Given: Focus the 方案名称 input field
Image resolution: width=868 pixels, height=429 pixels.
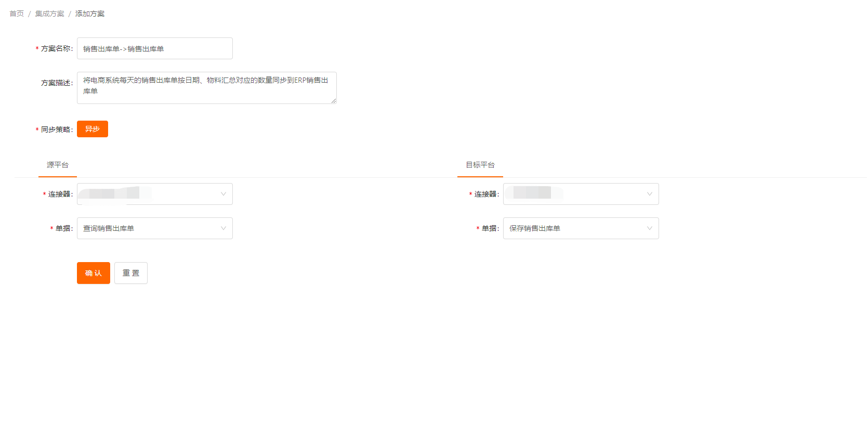Looking at the screenshot, I should [154, 48].
